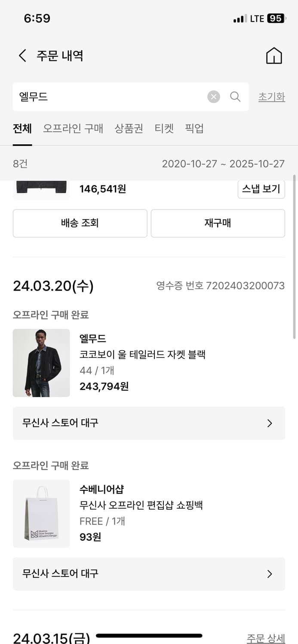
Task: Tap the back arrow icon
Action: (x=22, y=56)
